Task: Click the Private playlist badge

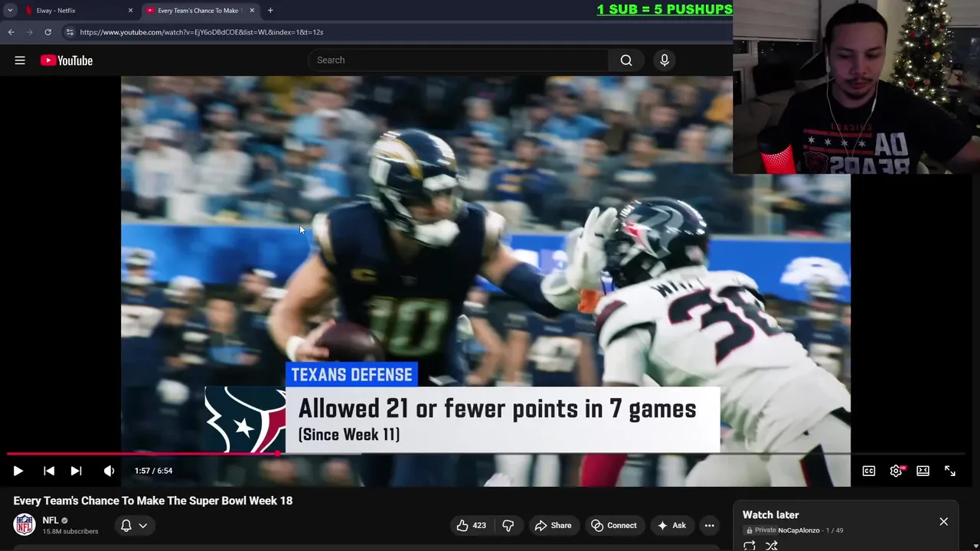Action: (x=762, y=530)
